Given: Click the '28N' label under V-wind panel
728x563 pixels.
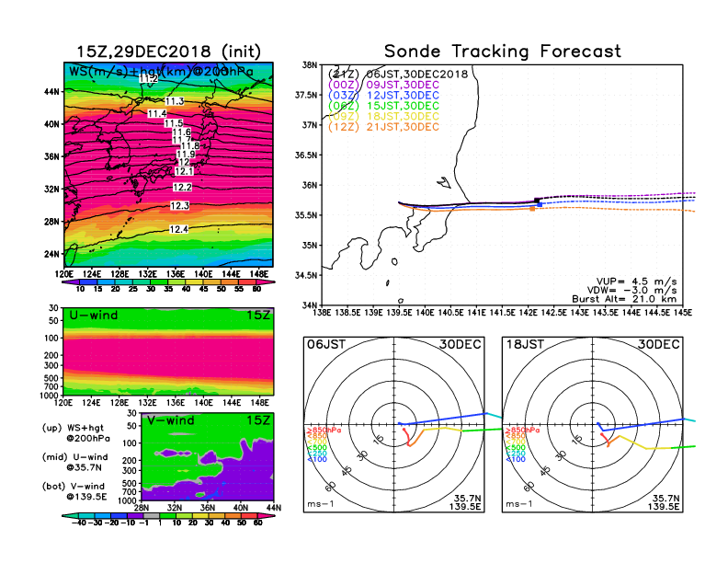Looking at the screenshot, I should (142, 508).
